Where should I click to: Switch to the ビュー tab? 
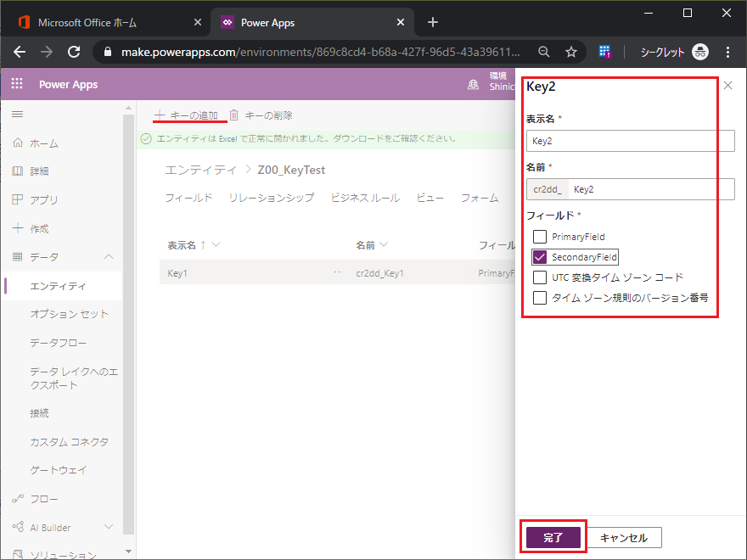click(430, 198)
